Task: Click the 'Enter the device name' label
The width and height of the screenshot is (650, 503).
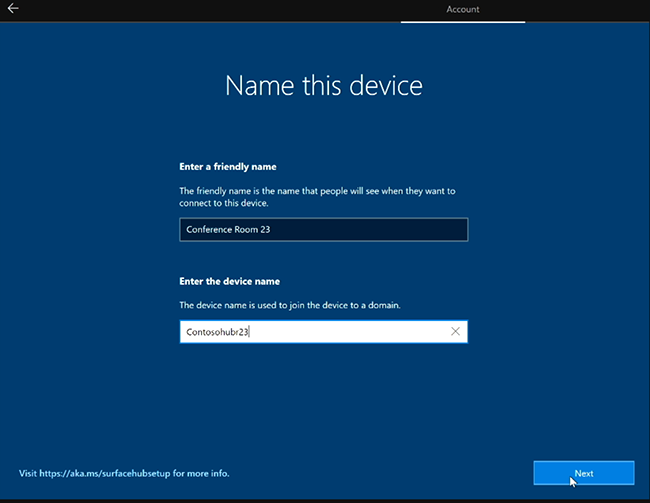Action: [x=229, y=282]
